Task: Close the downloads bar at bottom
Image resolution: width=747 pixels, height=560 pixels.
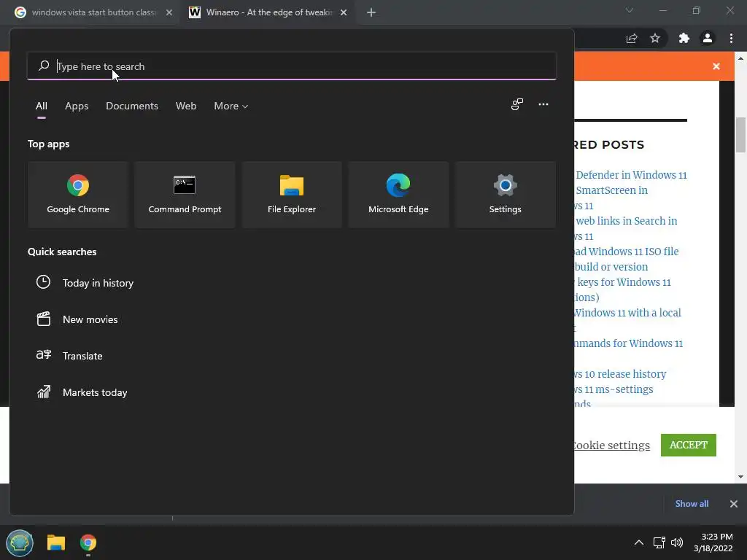Action: click(x=734, y=503)
